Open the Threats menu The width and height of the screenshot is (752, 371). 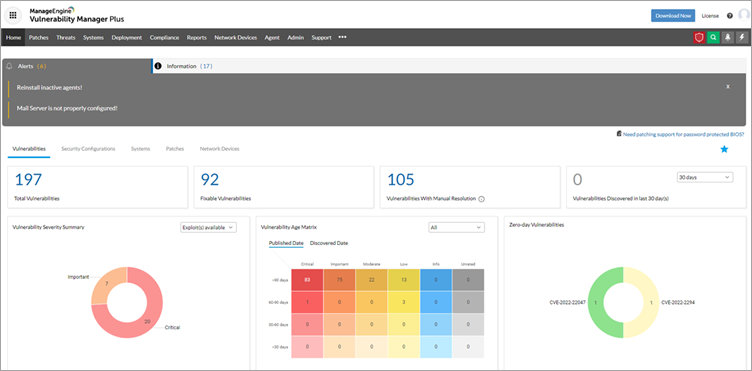pos(66,37)
